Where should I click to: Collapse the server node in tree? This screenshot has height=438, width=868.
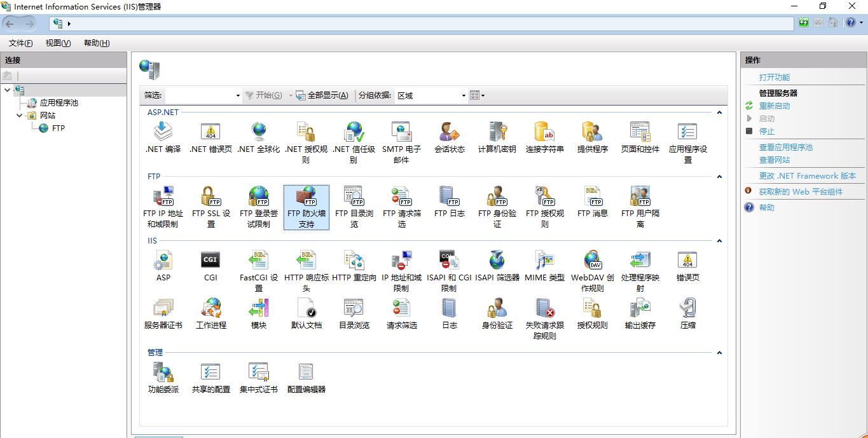[x=7, y=90]
